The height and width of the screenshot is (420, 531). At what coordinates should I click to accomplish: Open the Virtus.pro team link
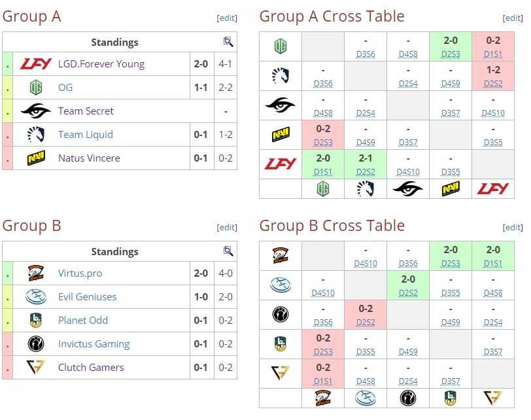80,273
